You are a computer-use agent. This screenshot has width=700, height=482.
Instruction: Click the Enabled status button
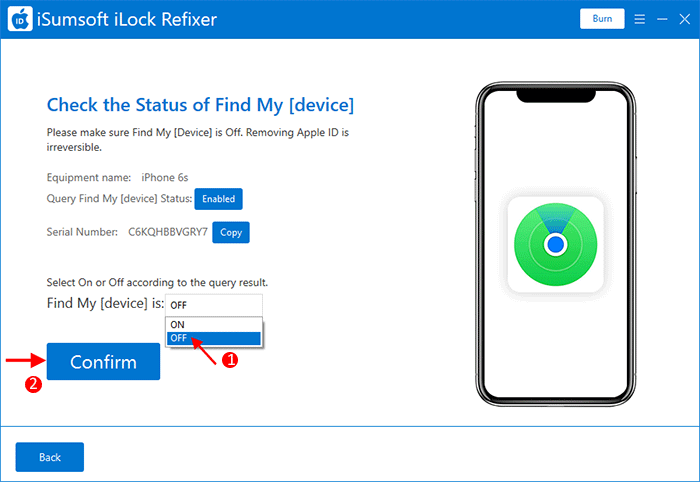(x=218, y=199)
